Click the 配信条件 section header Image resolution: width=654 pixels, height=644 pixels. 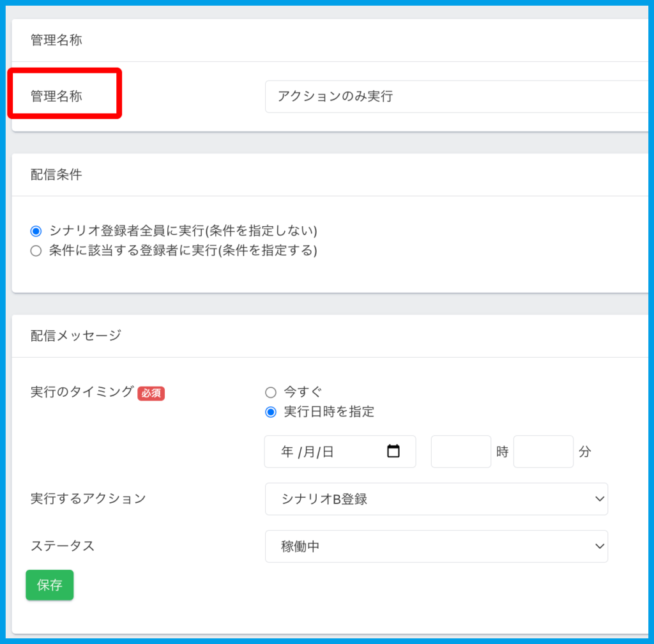[57, 174]
